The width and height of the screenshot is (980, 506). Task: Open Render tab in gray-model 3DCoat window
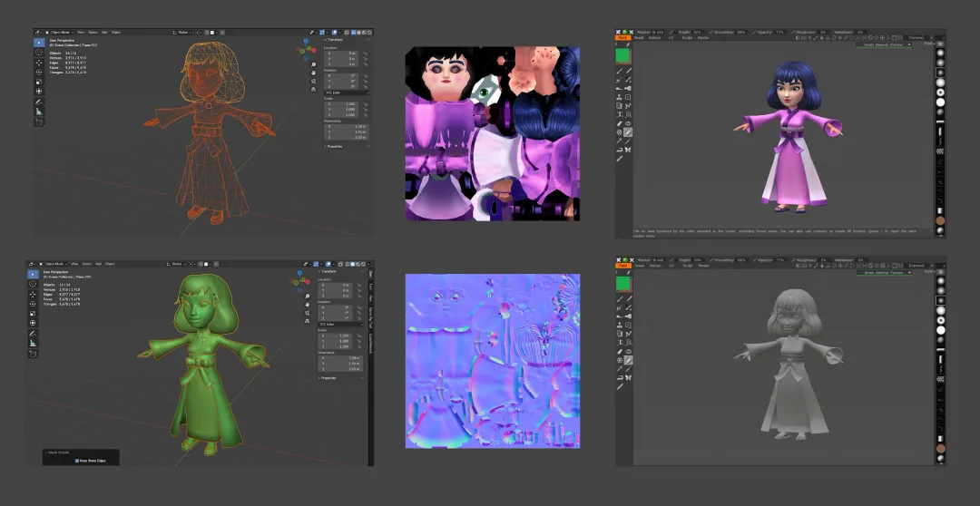point(703,266)
